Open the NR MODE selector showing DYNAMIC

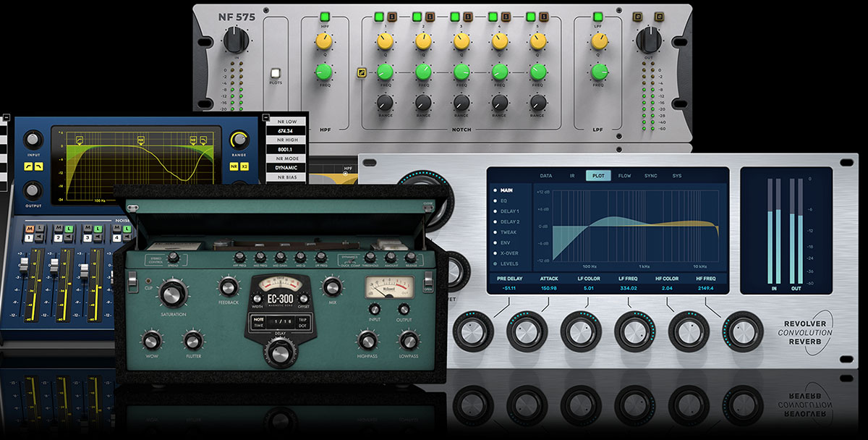tap(286, 167)
